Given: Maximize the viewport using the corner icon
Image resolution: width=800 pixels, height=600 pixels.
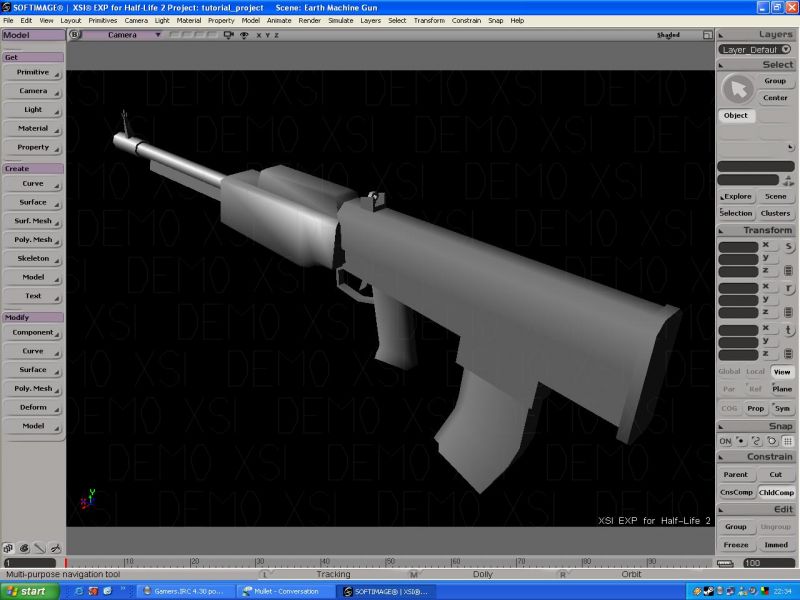Looking at the screenshot, I should [706, 35].
